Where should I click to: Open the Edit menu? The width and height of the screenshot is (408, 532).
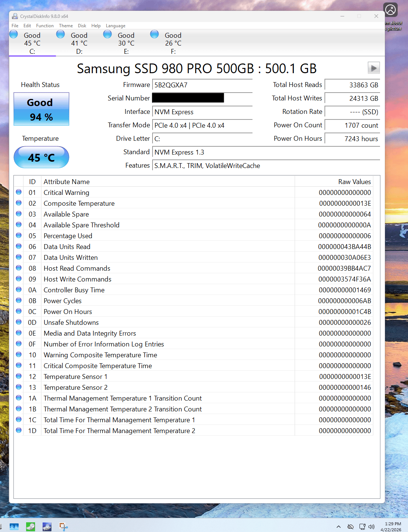pyautogui.click(x=27, y=26)
